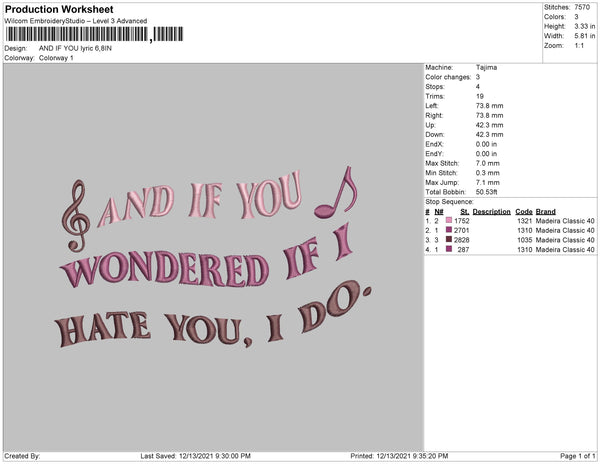600x464 pixels.
Task: Click the Page 1 of 1 indicator
Action: (577, 456)
